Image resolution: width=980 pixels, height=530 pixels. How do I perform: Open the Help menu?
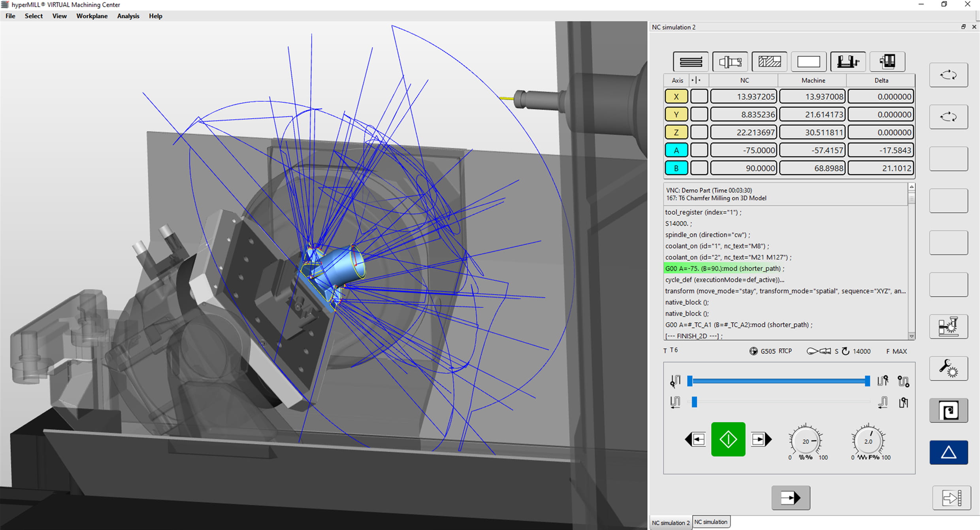click(x=155, y=16)
